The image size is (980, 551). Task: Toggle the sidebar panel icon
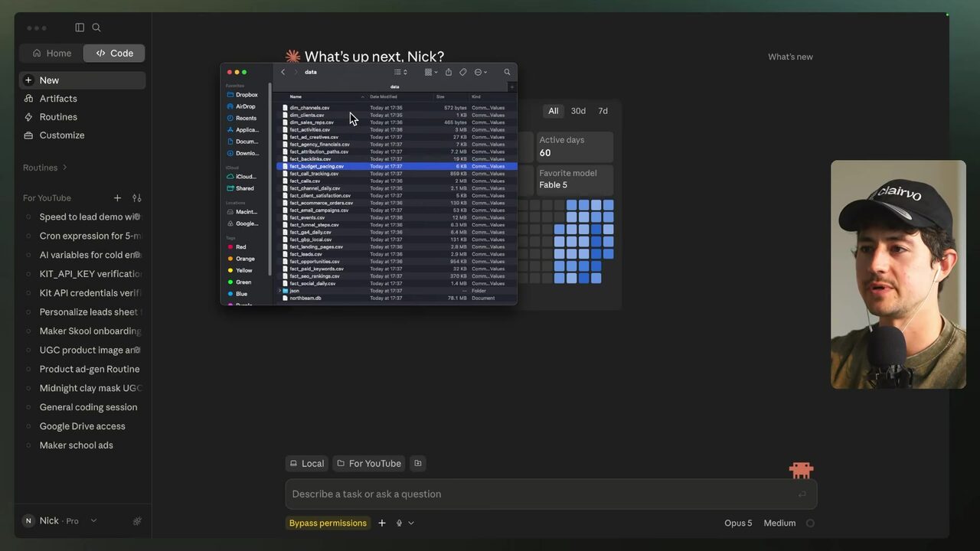tap(80, 28)
